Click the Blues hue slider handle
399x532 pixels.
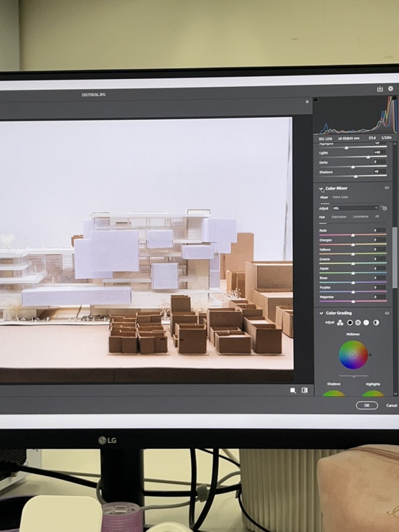pyautogui.click(x=353, y=282)
